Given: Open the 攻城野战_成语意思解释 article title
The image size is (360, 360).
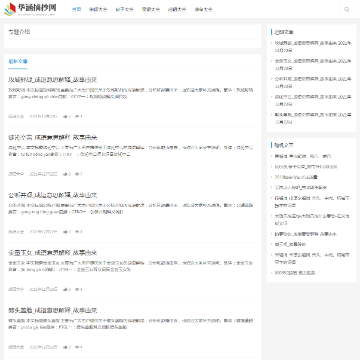Looking at the screenshot, I should pyautogui.click(x=53, y=80).
